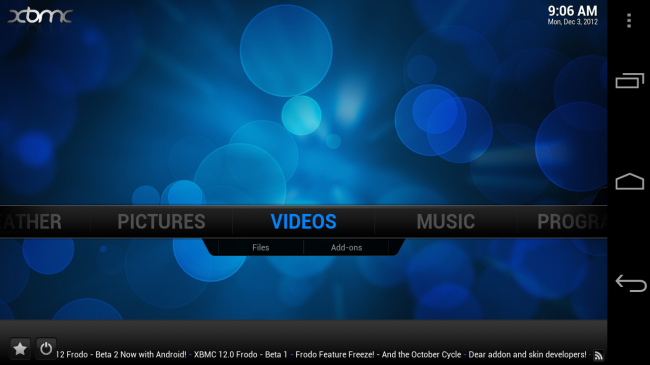Open the Android three-dot overflow menu
This screenshot has height=365, width=650.
tap(629, 20)
